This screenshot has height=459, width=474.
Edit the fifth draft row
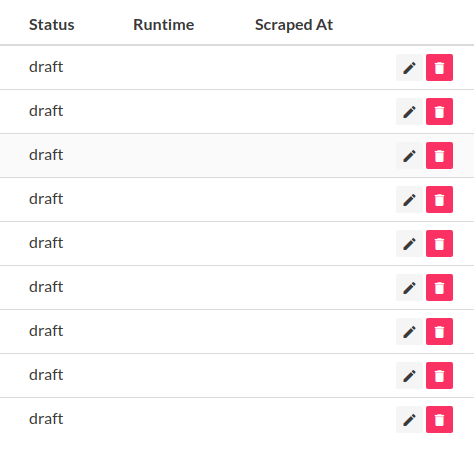tap(409, 244)
